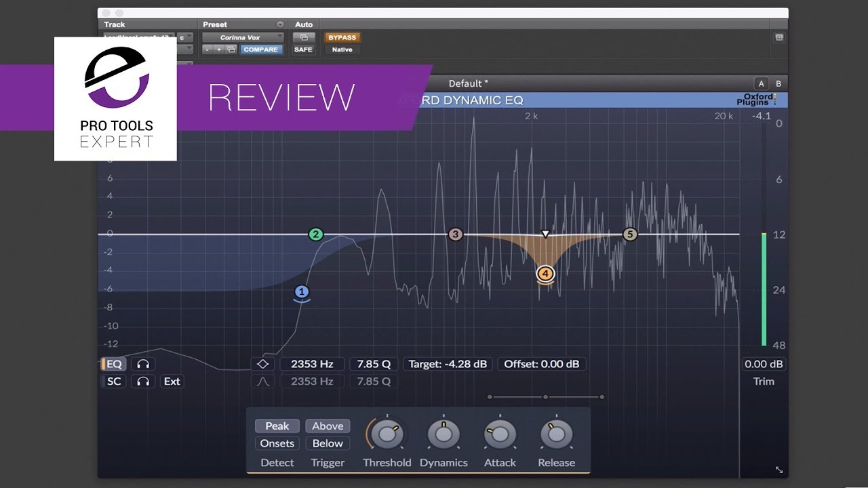Click the 7.85 Q EQ field
868x488 pixels.
coord(374,364)
